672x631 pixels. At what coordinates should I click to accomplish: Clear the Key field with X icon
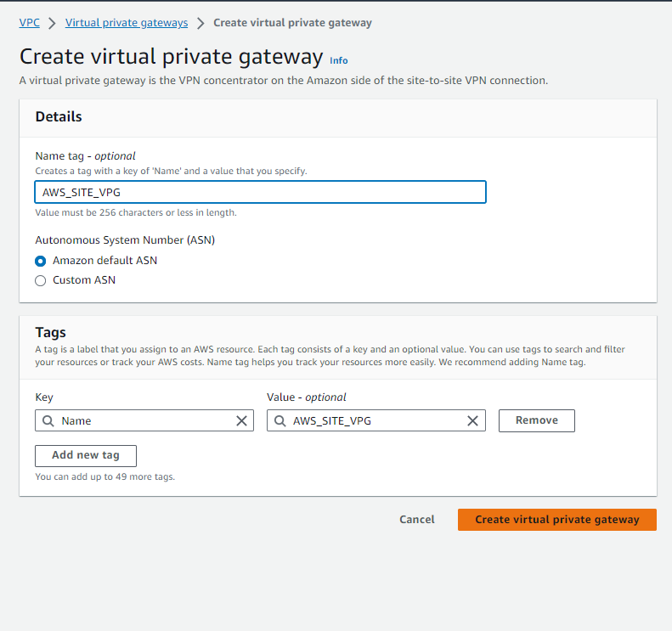tap(242, 421)
